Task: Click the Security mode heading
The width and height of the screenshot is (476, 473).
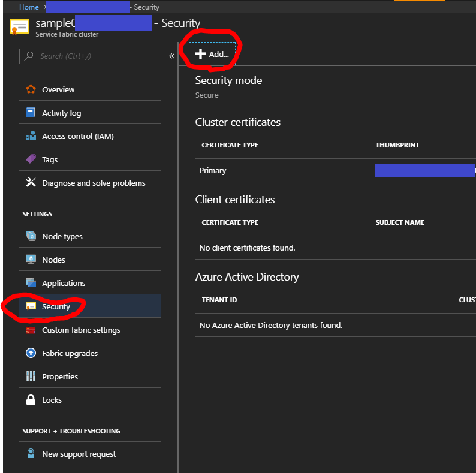Action: coord(228,80)
